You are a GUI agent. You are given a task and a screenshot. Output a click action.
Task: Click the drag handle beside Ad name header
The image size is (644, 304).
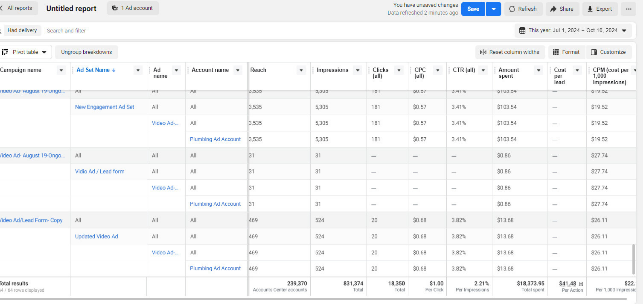pyautogui.click(x=149, y=70)
